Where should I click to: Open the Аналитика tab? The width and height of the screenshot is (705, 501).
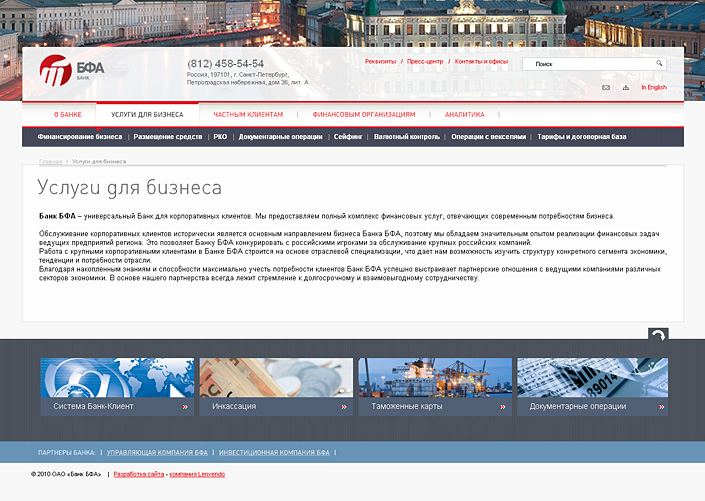(464, 115)
